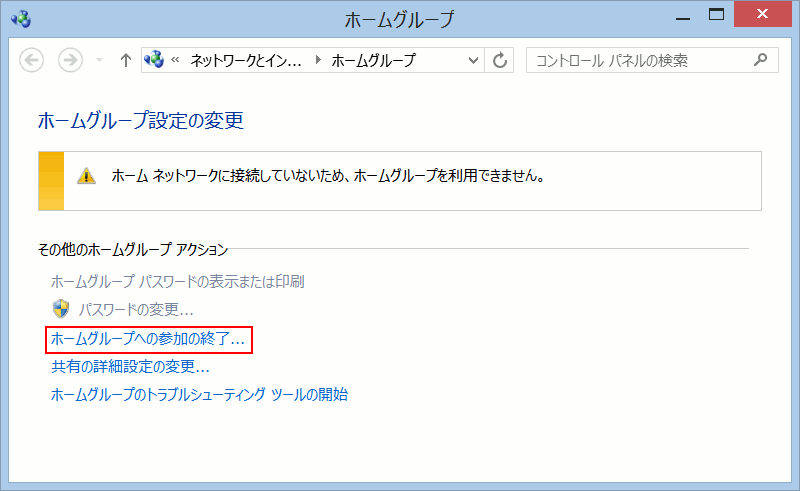Click the yellow warning triangle icon
The height and width of the screenshot is (491, 800).
(87, 176)
